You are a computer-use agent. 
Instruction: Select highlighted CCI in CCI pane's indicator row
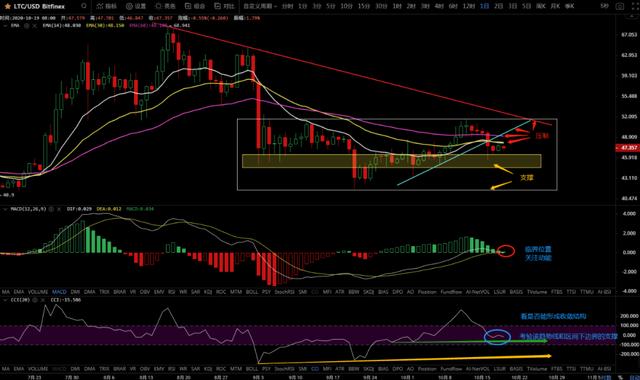pos(315,369)
